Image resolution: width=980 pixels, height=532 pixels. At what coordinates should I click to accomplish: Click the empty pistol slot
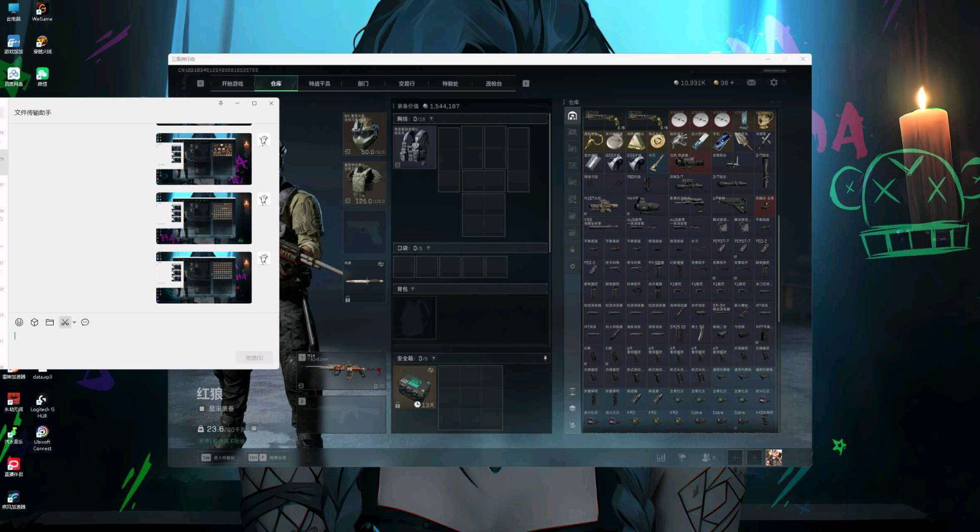pyautogui.click(x=365, y=232)
